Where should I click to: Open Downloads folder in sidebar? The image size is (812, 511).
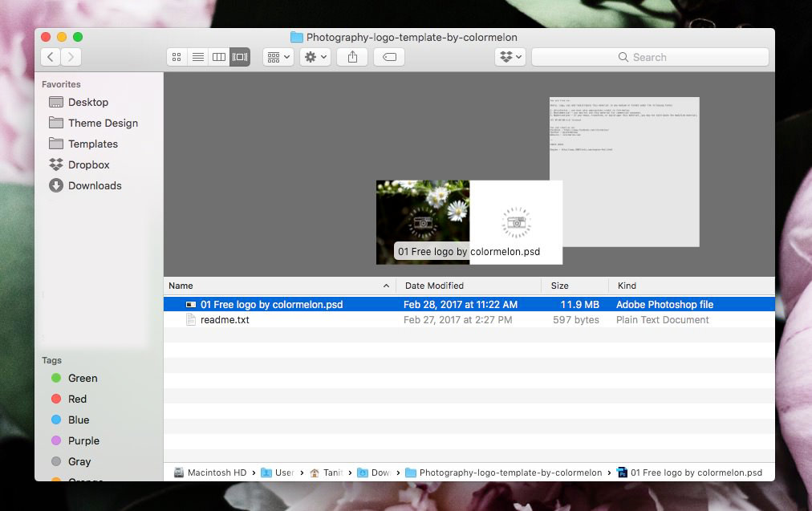click(x=94, y=185)
